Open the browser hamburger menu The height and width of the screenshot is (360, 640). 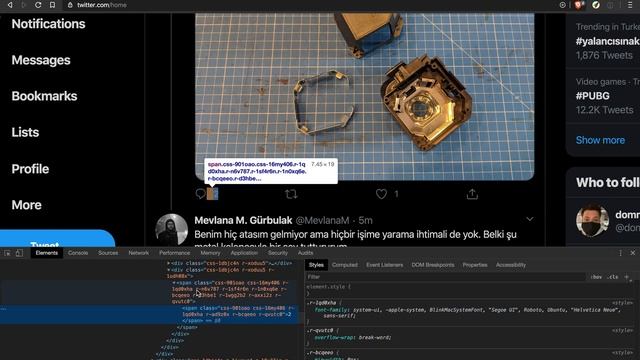coord(630,5)
